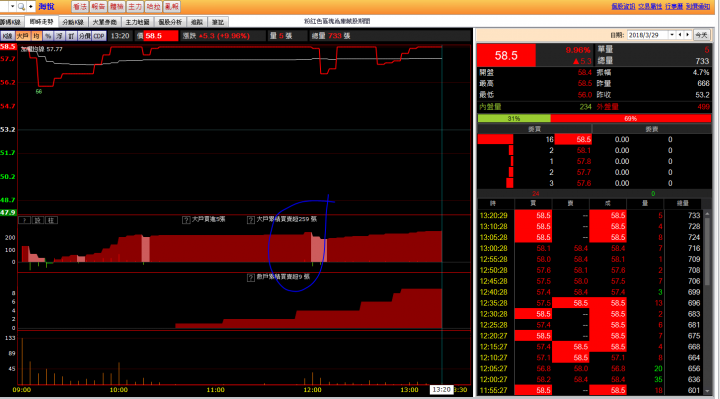Select the 12:05:27 trade row
Viewport: 720px width, 399px height.
point(590,368)
